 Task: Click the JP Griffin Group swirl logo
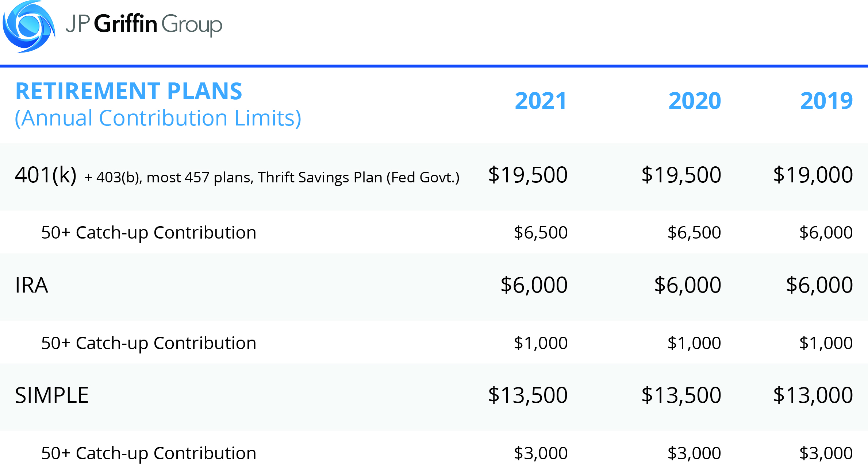[29, 27]
